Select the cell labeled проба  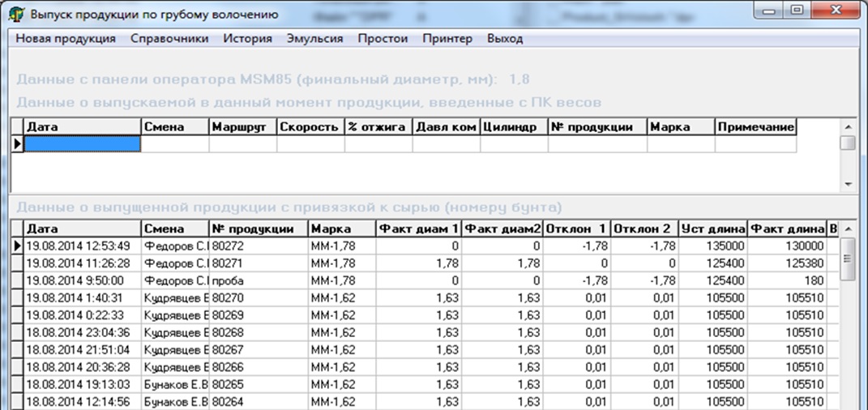[259, 280]
